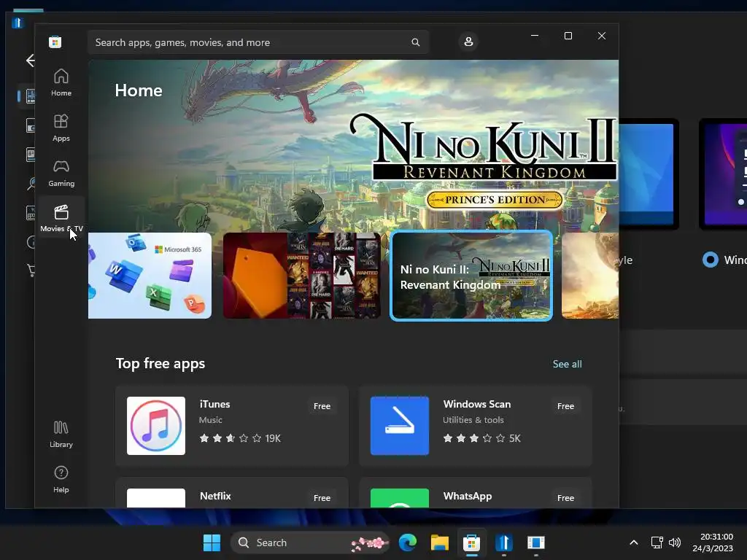747x560 pixels.
Task: Go to the Apps section
Action: click(61, 128)
